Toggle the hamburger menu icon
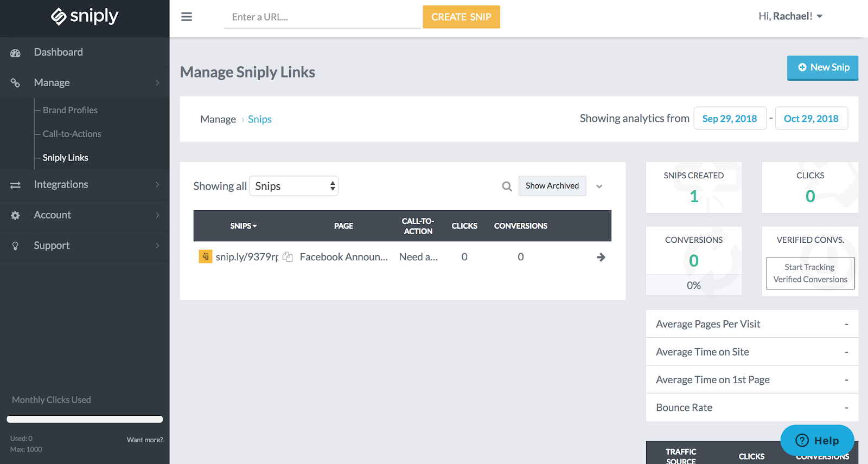Viewport: 868px width, 464px height. click(x=187, y=17)
